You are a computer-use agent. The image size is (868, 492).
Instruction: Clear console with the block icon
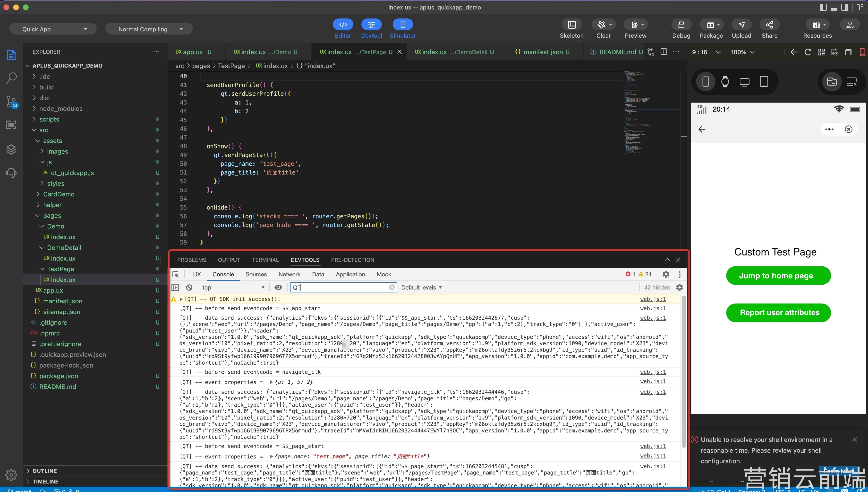pyautogui.click(x=189, y=288)
